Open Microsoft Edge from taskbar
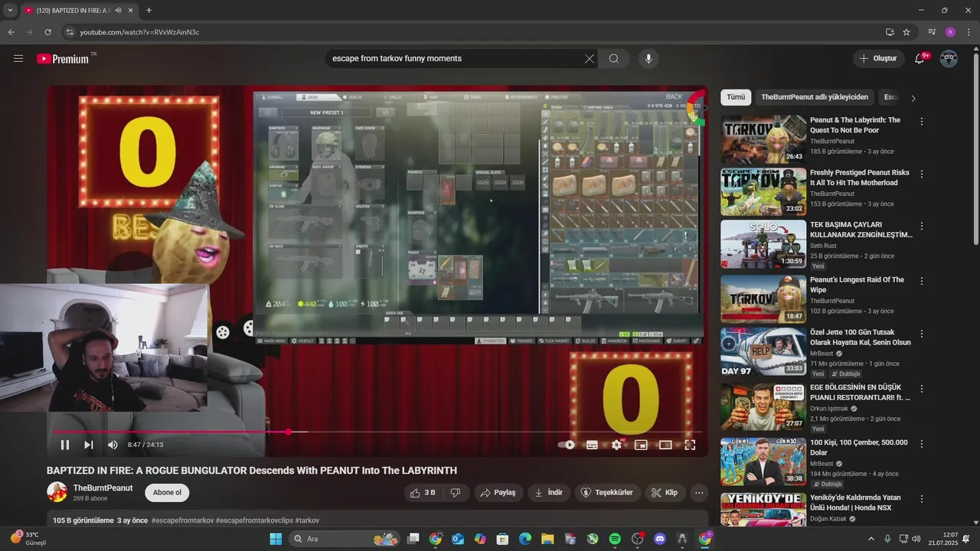The height and width of the screenshot is (551, 980). 525,539
